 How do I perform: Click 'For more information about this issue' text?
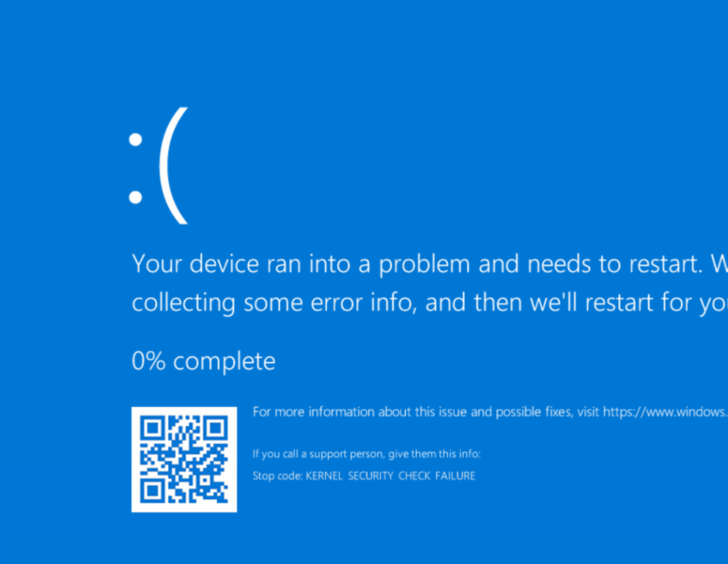click(x=359, y=412)
